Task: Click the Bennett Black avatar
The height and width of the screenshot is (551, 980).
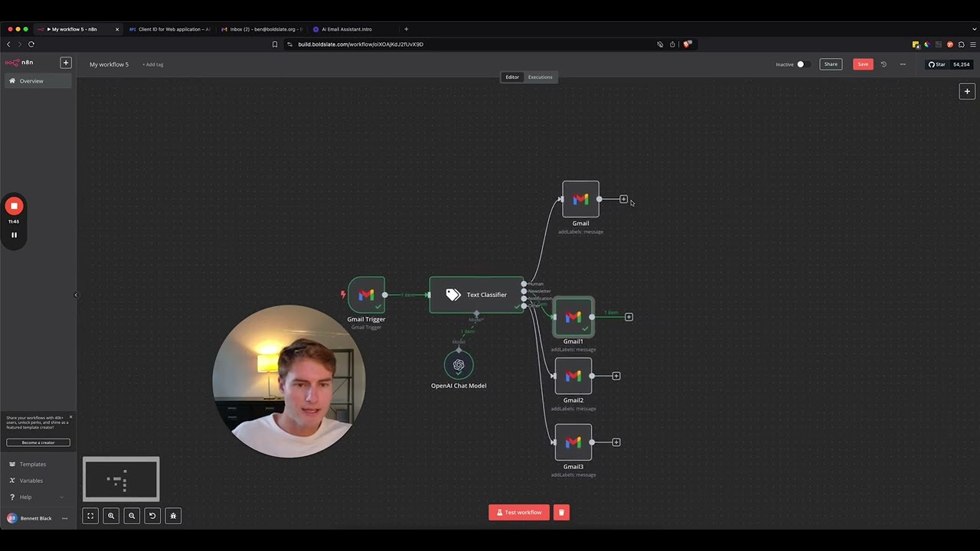Action: tap(11, 519)
